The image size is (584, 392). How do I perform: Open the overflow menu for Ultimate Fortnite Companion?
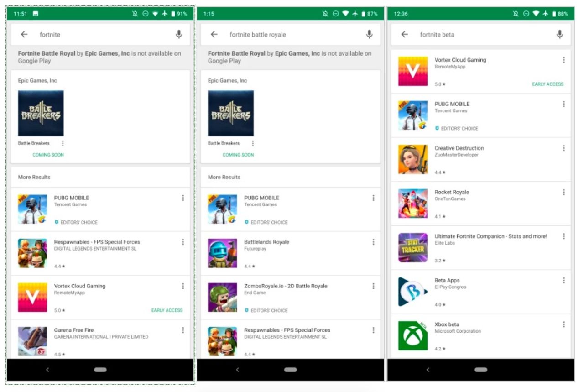point(564,236)
